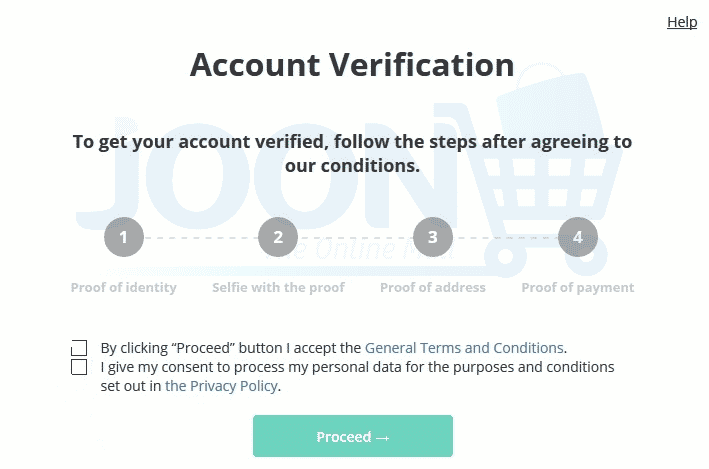Select step 4 circle icon
The height and width of the screenshot is (469, 709).
click(578, 237)
